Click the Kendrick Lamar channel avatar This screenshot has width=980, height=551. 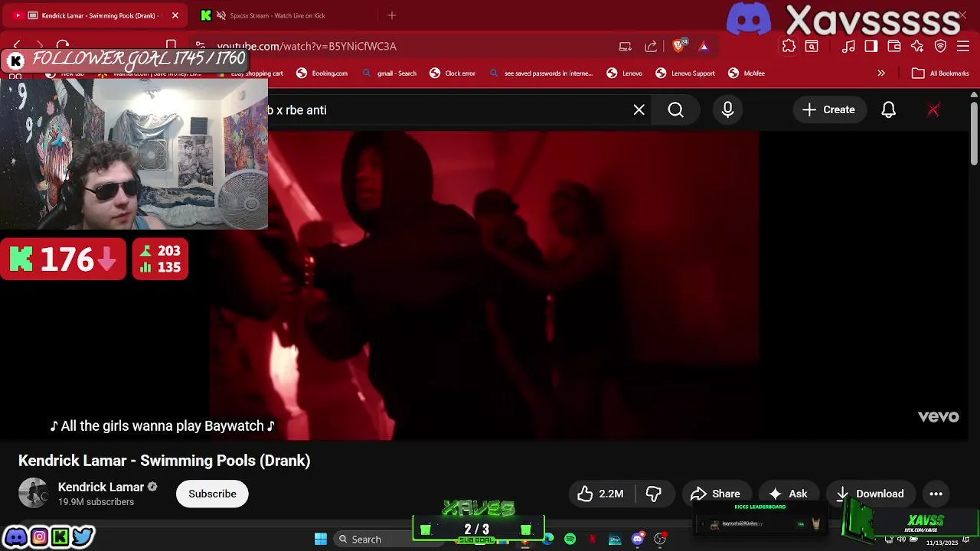(x=33, y=494)
